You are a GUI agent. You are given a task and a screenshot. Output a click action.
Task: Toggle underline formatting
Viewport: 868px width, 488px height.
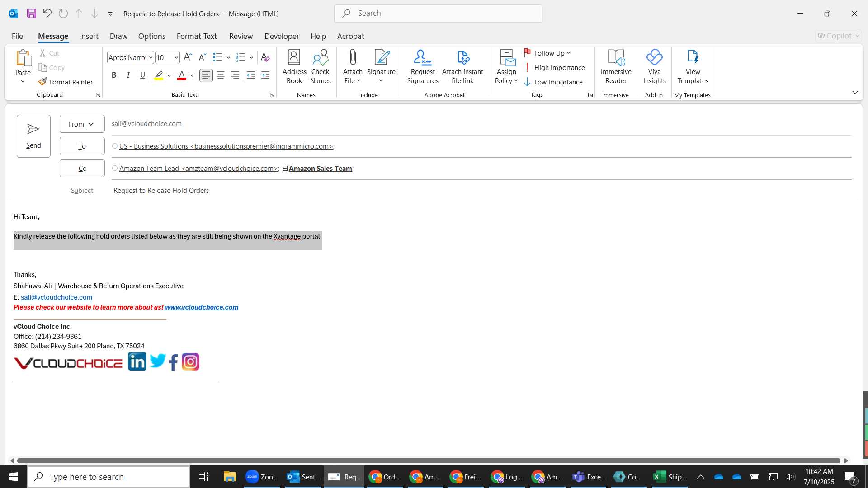[142, 75]
